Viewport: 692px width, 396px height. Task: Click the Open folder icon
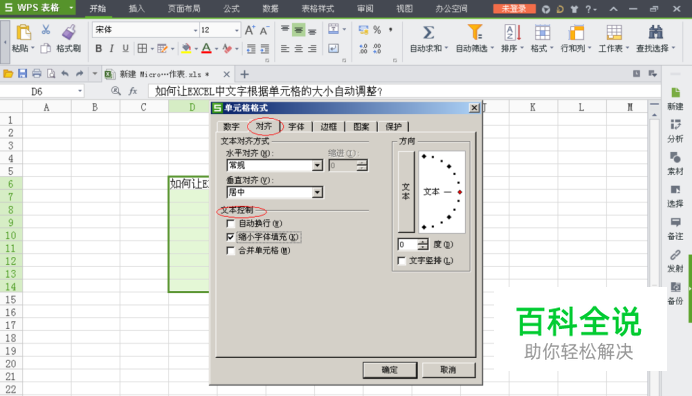coord(8,74)
